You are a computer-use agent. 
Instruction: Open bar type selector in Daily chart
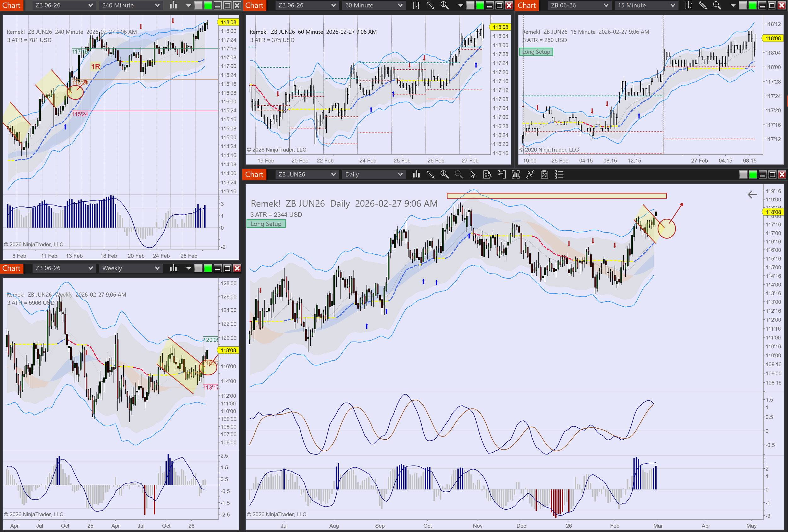tap(416, 174)
